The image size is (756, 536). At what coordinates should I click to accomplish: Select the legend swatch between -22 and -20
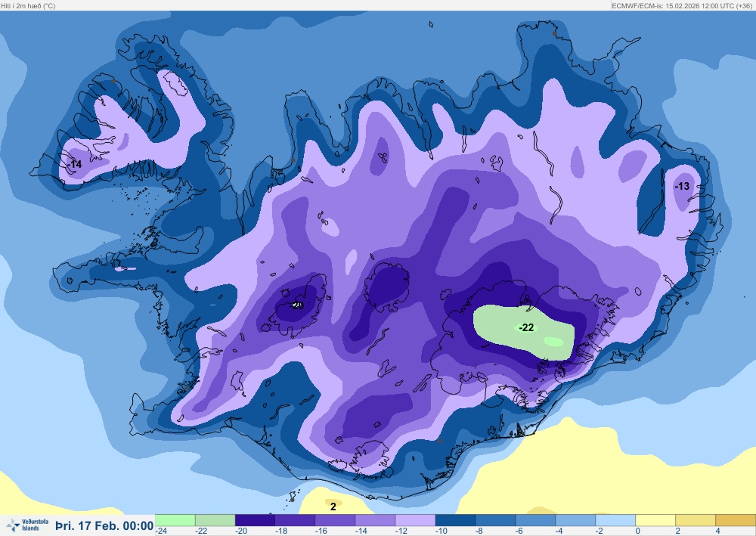215,520
